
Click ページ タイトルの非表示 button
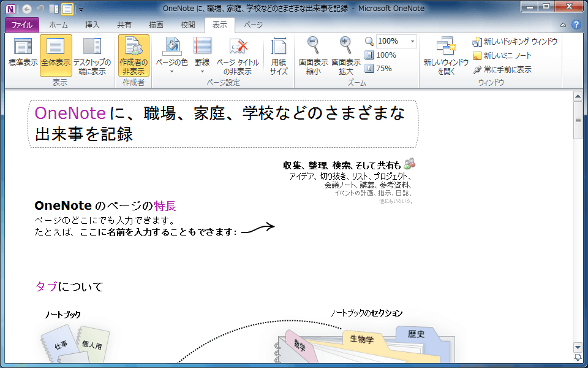(x=238, y=56)
